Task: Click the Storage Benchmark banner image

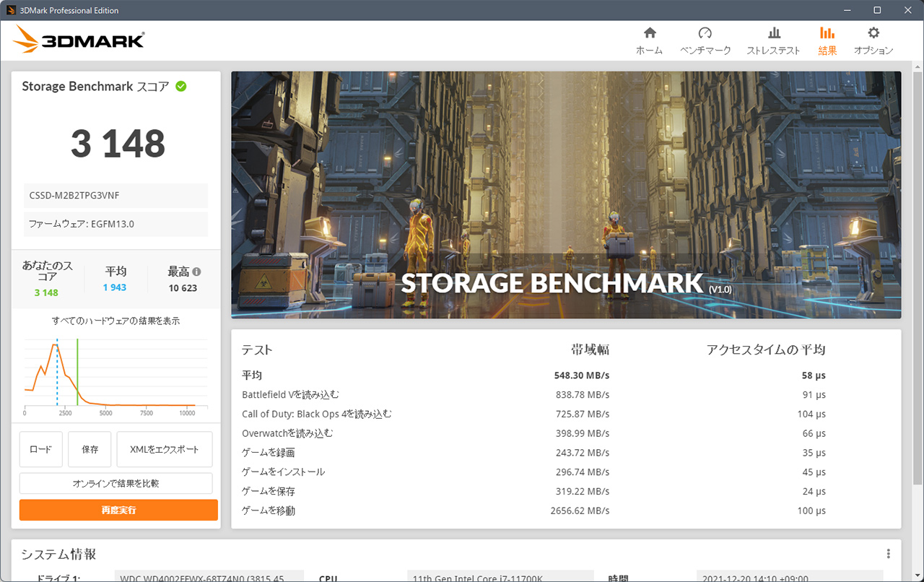Action: pyautogui.click(x=566, y=194)
